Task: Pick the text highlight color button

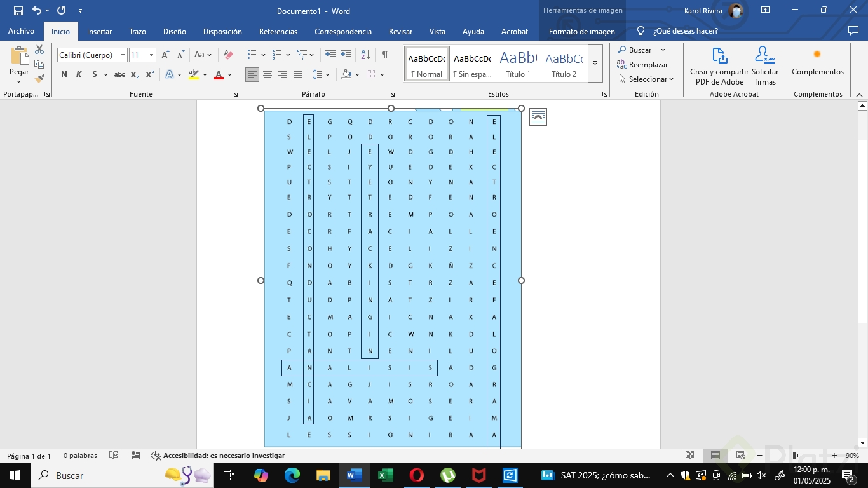Action: 193,75
